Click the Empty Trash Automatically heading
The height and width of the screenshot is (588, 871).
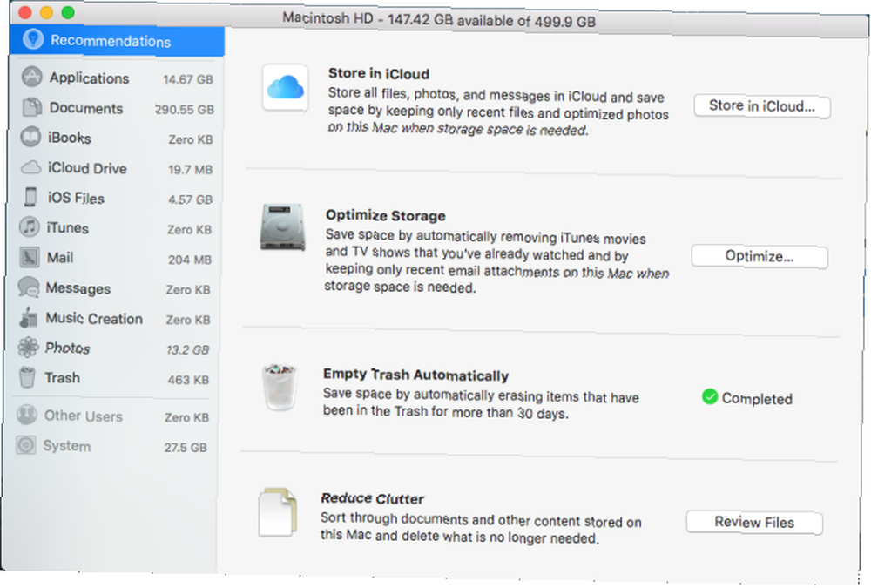coord(415,375)
